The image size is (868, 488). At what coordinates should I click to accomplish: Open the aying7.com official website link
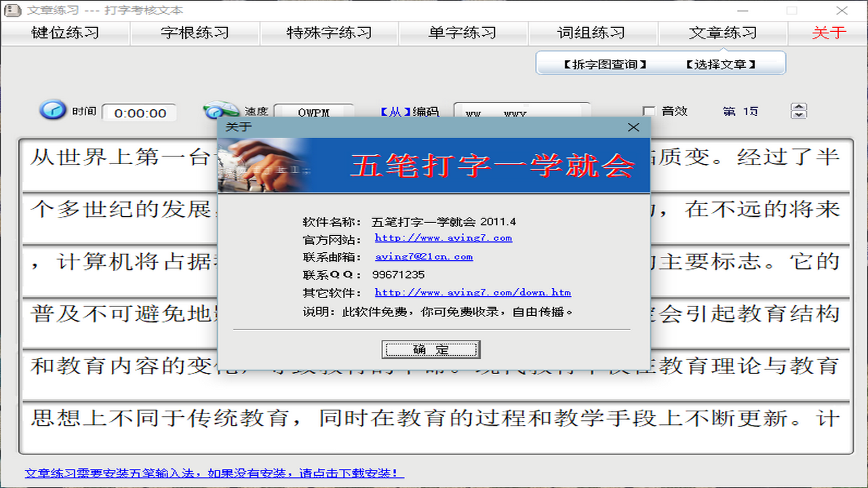click(x=443, y=238)
